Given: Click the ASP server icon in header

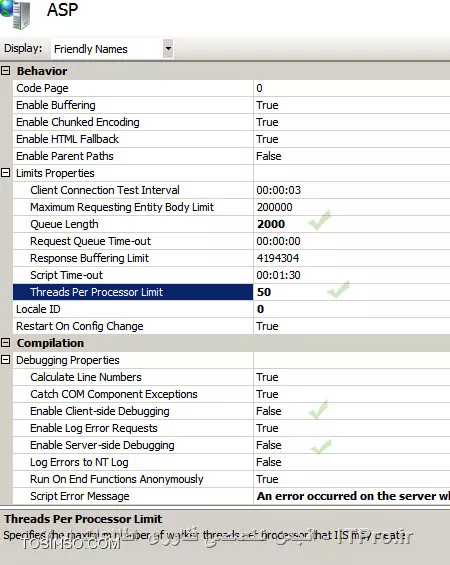Looking at the screenshot, I should (15, 14).
